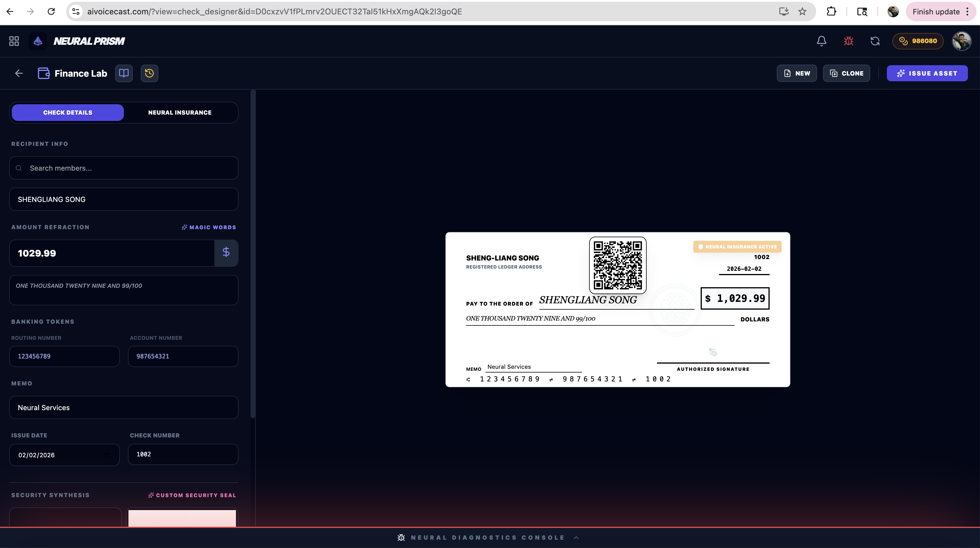Open the Chrome three-dot menu
This screenshot has height=548, width=980.
pyautogui.click(x=967, y=11)
